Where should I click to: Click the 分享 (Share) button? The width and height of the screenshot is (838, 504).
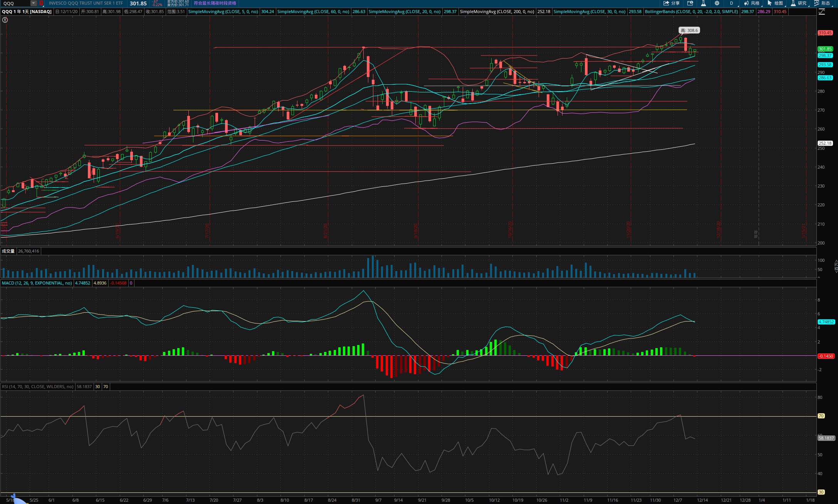pyautogui.click(x=672, y=3)
